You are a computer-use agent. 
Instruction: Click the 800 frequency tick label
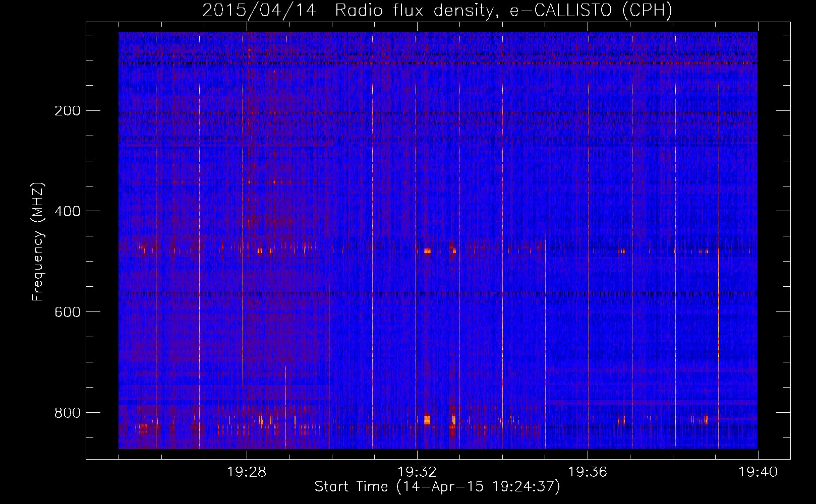point(67,413)
